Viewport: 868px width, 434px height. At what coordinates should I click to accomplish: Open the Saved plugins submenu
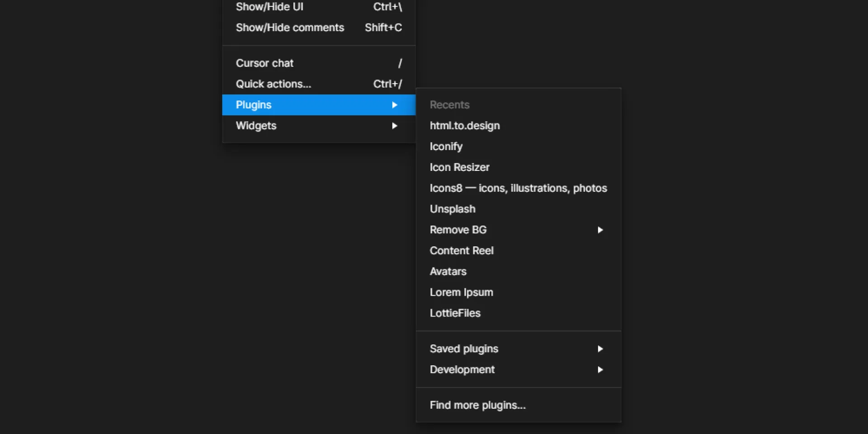[x=519, y=349]
